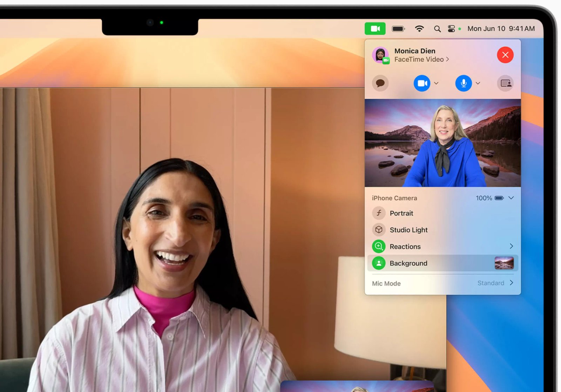Open the Wi-Fi menu in the menu bar
This screenshot has height=392, width=561.
419,28
